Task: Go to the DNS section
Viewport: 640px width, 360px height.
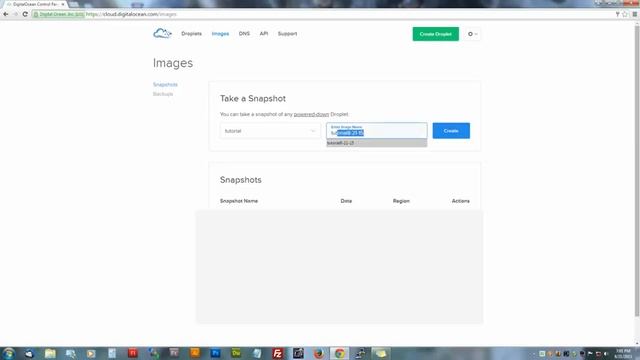Action: (x=244, y=34)
